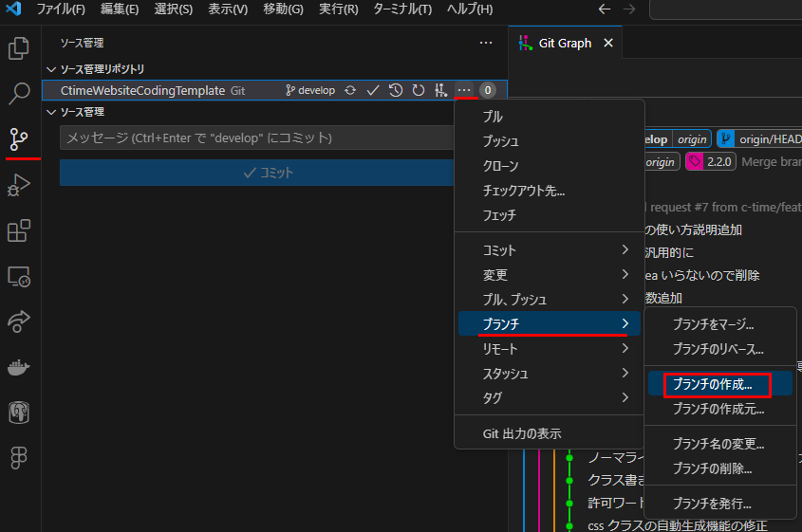802x532 pixels.
Task: Open the Live Share icon in activity bar
Action: tap(19, 322)
